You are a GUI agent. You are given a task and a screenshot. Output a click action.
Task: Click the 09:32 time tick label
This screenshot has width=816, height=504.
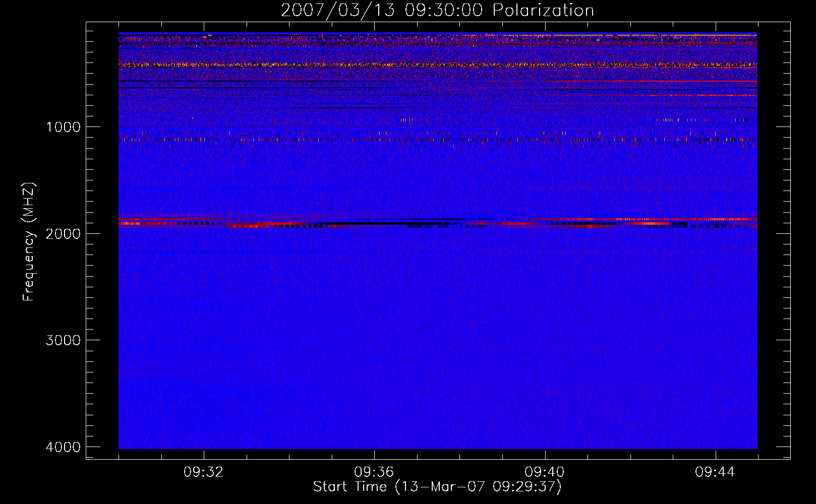pyautogui.click(x=203, y=472)
